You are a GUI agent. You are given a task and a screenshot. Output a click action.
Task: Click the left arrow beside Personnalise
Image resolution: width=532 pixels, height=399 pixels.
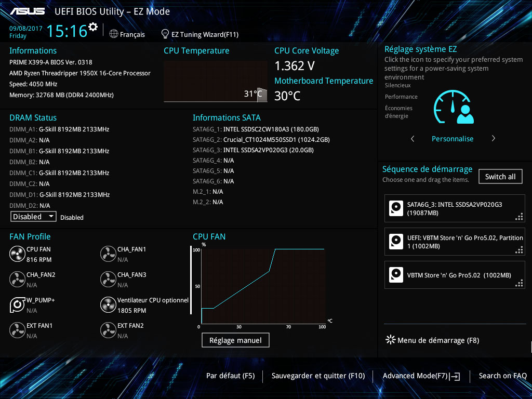coord(413,139)
